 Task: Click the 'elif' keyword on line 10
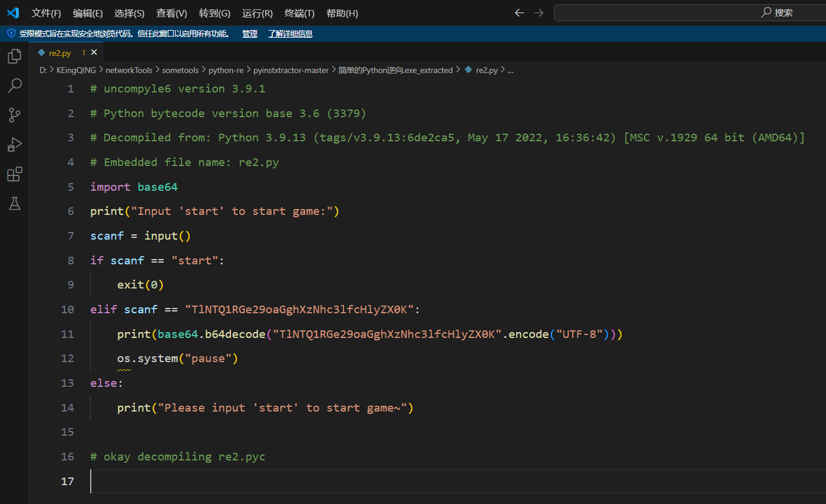click(104, 309)
